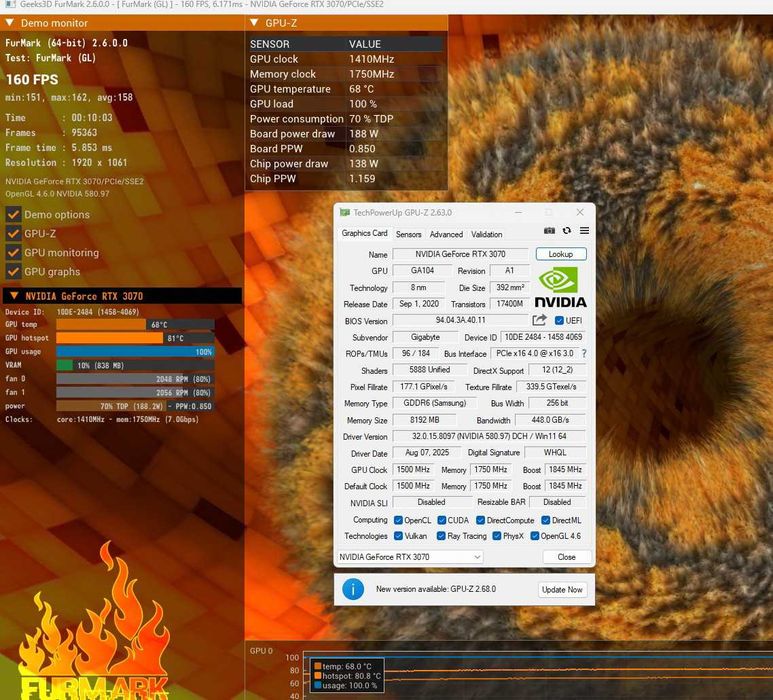The image size is (773, 700).
Task: Collapse the NVIDIA GeForce RTX 3070 section
Action: pos(14,296)
